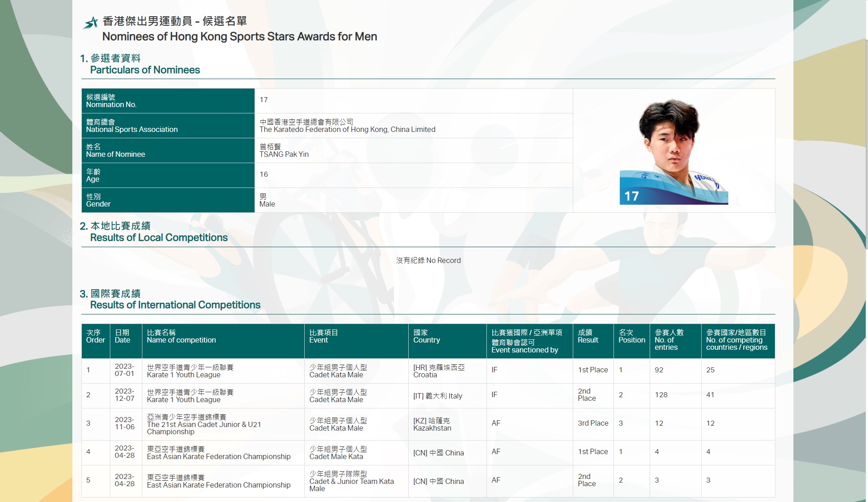Click the Date column header
This screenshot has height=502, width=868.
coord(122,340)
